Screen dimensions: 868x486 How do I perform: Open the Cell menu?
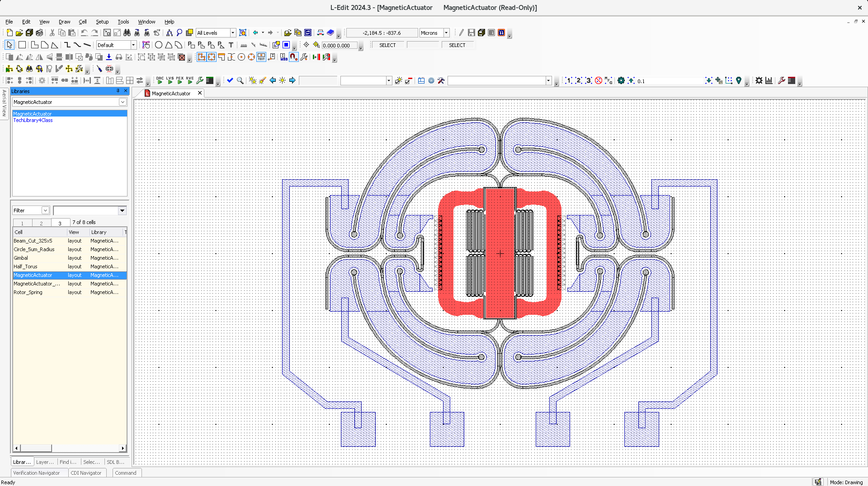tap(82, 22)
